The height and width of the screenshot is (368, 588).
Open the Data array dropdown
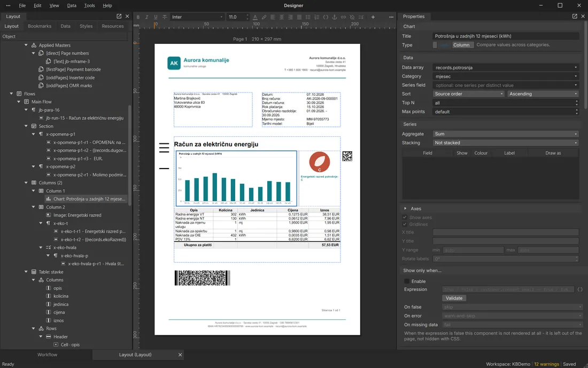click(506, 67)
